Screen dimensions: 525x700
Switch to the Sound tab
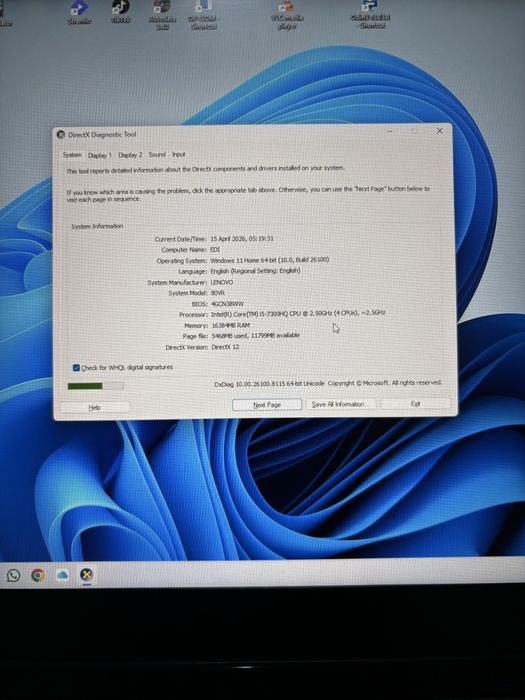point(157,154)
